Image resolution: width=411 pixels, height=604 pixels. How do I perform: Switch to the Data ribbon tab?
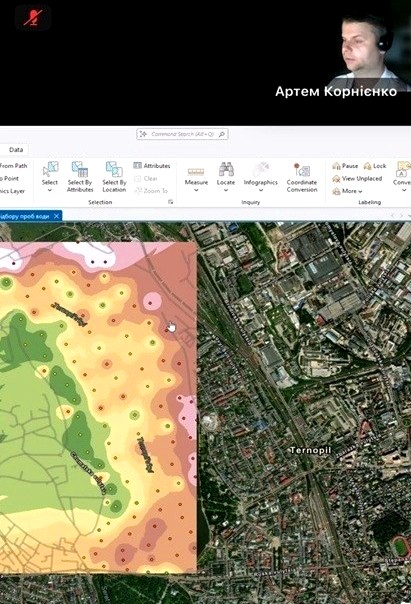click(16, 149)
